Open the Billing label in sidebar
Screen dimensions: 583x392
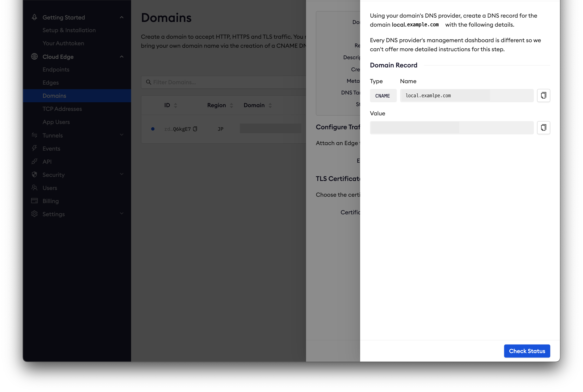coord(50,201)
